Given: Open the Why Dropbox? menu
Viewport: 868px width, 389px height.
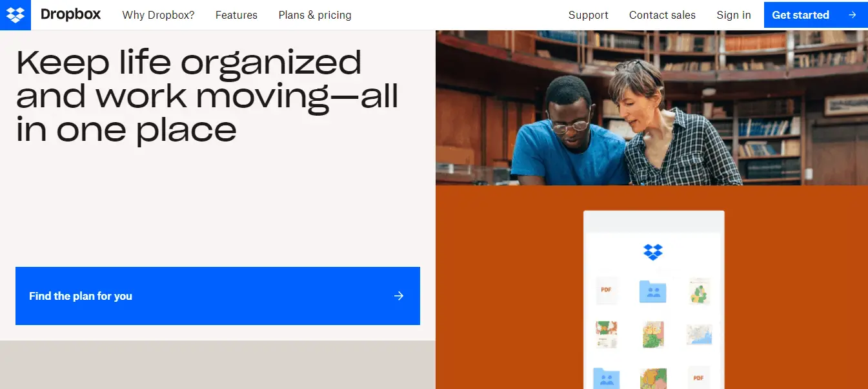Looking at the screenshot, I should click(158, 15).
